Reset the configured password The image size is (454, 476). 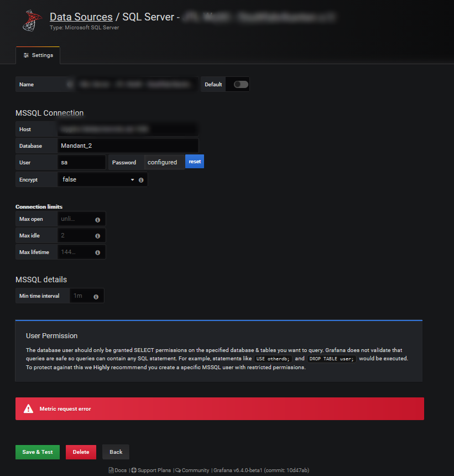click(194, 162)
